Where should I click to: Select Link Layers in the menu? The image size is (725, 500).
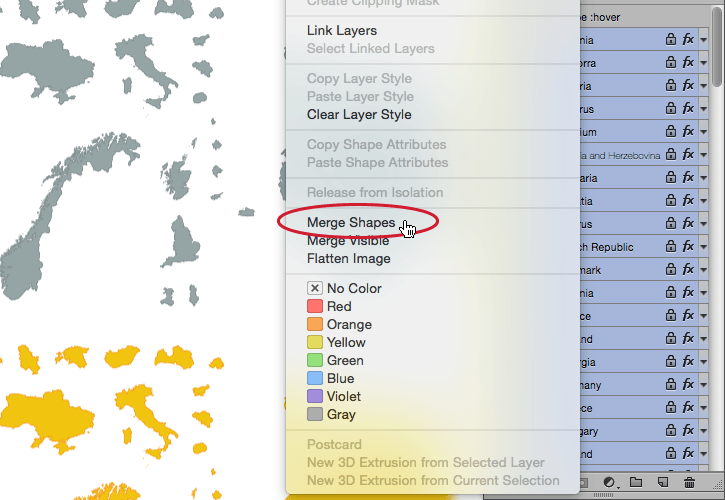coord(342,31)
